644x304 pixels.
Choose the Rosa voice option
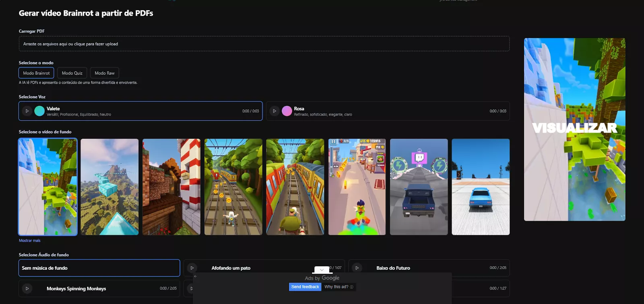388,111
